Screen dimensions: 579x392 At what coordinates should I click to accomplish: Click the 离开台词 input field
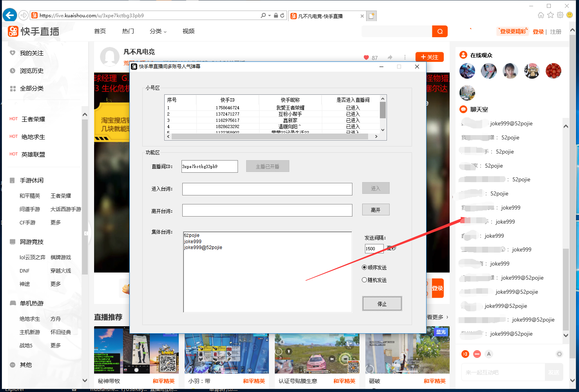coord(267,210)
